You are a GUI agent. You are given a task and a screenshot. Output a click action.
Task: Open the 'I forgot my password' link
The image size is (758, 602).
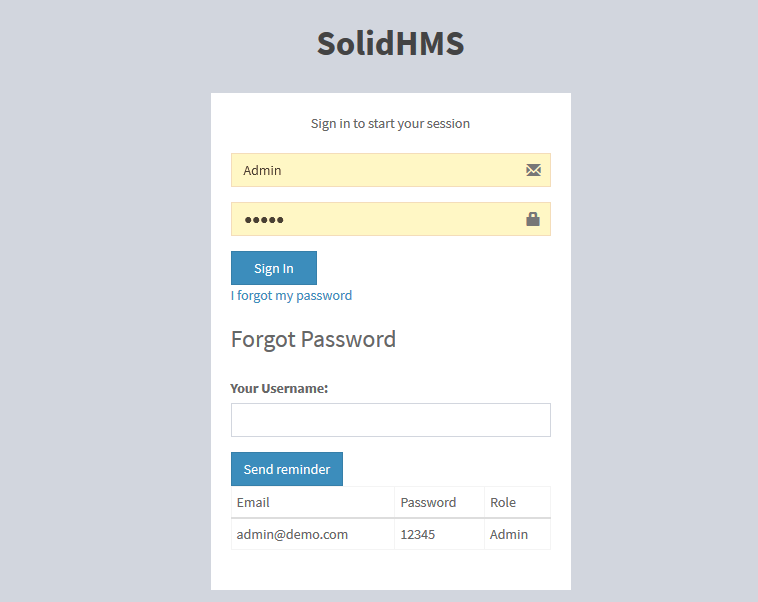(291, 296)
